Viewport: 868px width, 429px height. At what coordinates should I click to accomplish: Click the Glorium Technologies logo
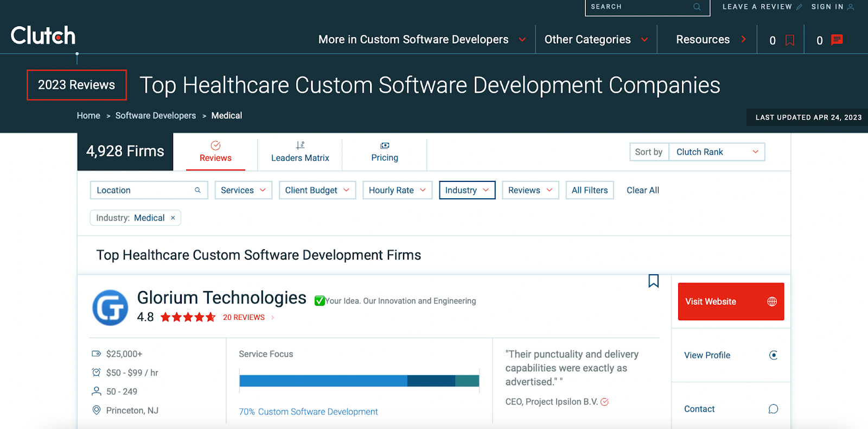coord(110,307)
